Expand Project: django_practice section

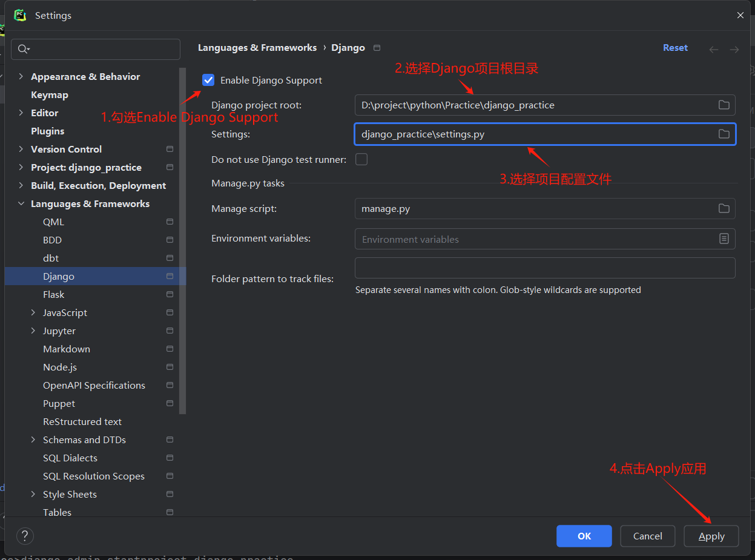click(x=21, y=167)
